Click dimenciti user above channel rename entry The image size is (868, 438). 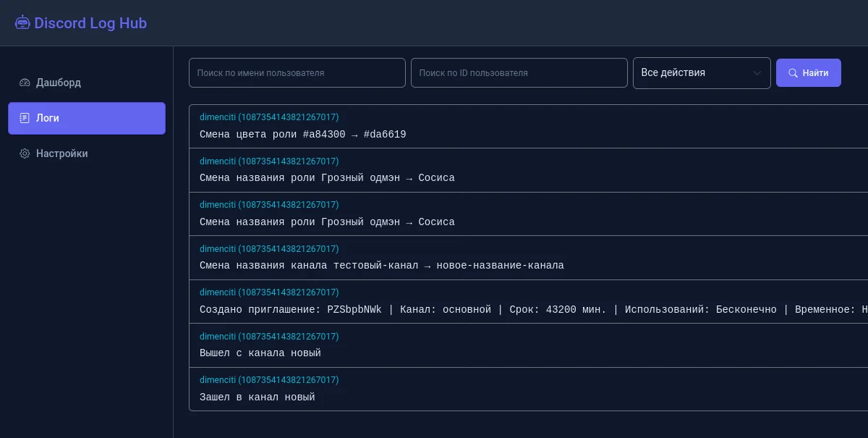click(x=269, y=249)
